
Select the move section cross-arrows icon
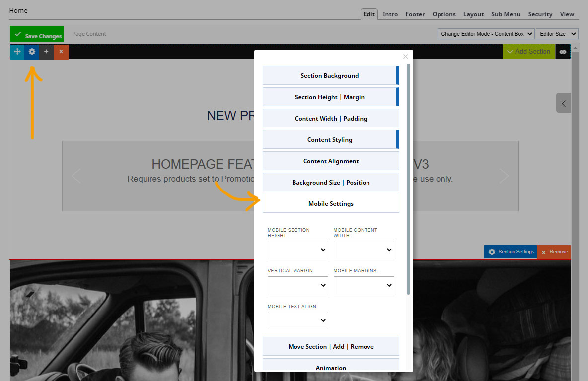coord(17,52)
